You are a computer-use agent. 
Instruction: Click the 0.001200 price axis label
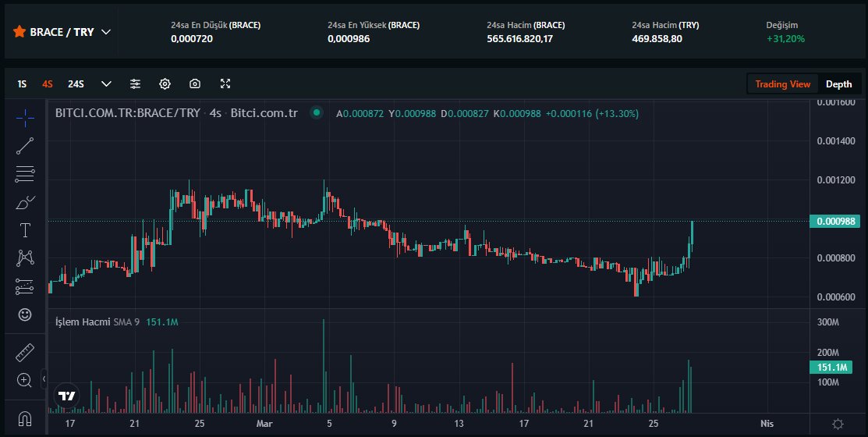click(836, 180)
